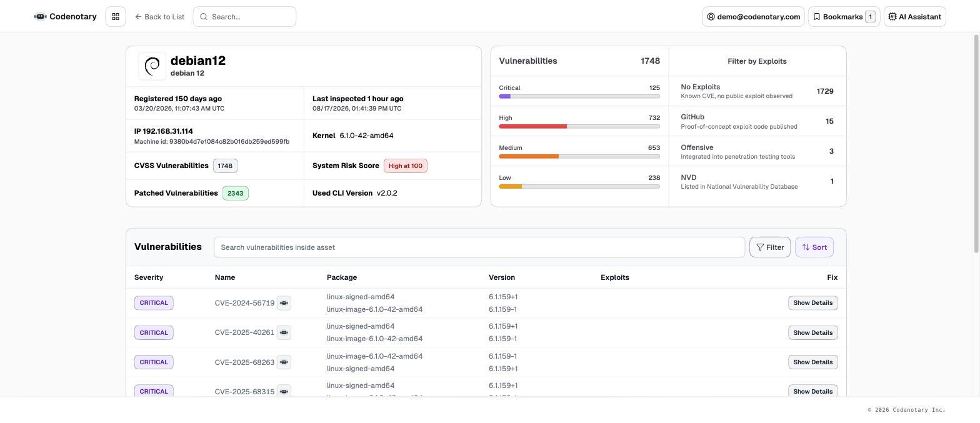
Task: Click the Version column header
Action: [502, 277]
